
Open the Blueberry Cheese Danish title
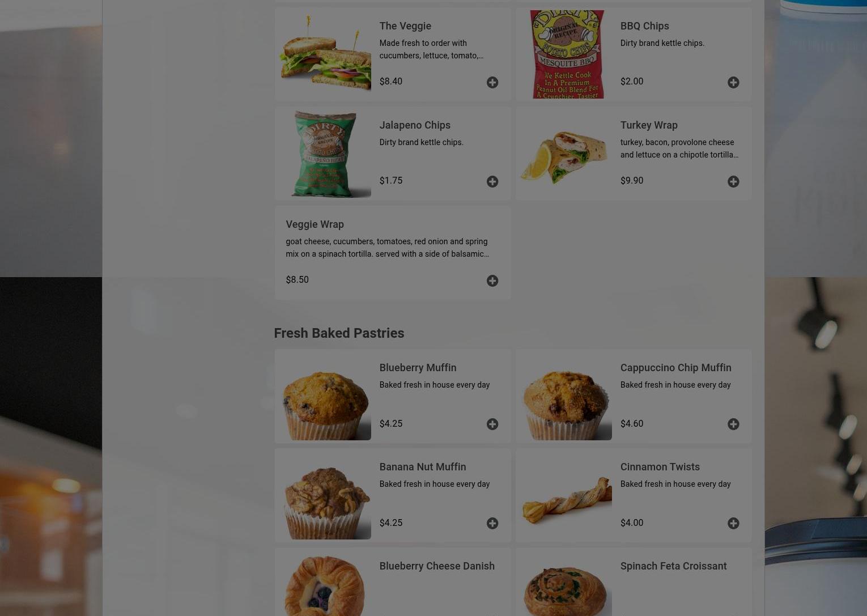tap(436, 566)
